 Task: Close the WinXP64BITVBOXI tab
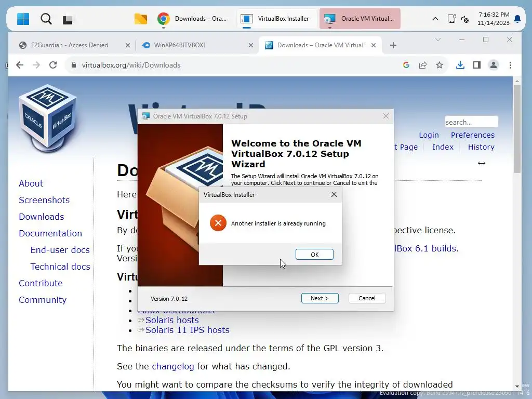coord(251,45)
